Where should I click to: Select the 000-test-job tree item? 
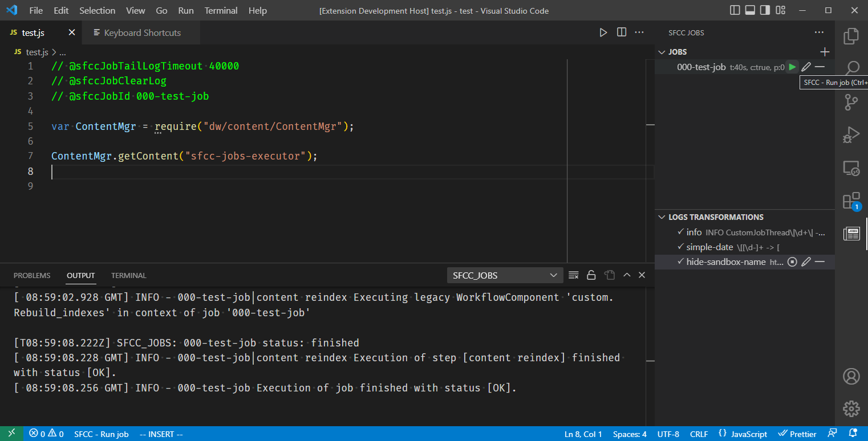745,67
